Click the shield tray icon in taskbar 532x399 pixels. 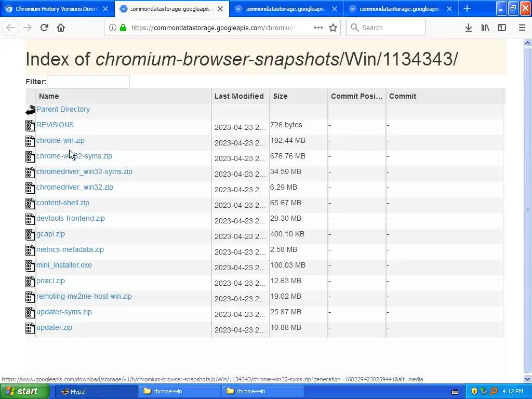coord(474,391)
